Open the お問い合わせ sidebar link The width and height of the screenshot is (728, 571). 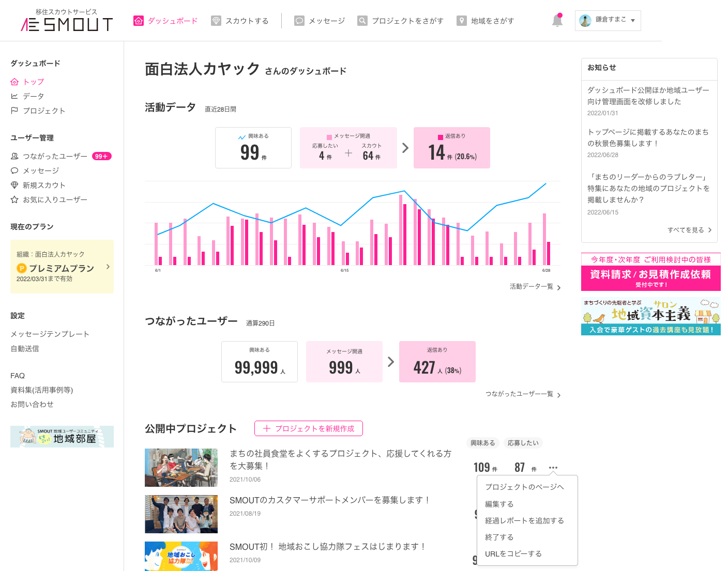[x=32, y=404]
